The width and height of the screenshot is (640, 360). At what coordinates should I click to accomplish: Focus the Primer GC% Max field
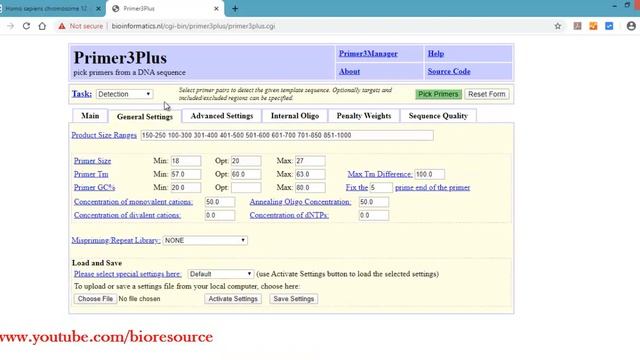pos(310,188)
